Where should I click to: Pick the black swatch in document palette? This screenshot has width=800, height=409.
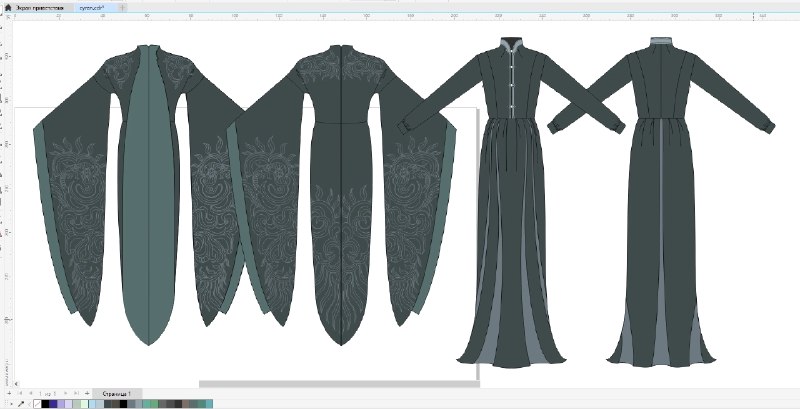(x=45, y=404)
